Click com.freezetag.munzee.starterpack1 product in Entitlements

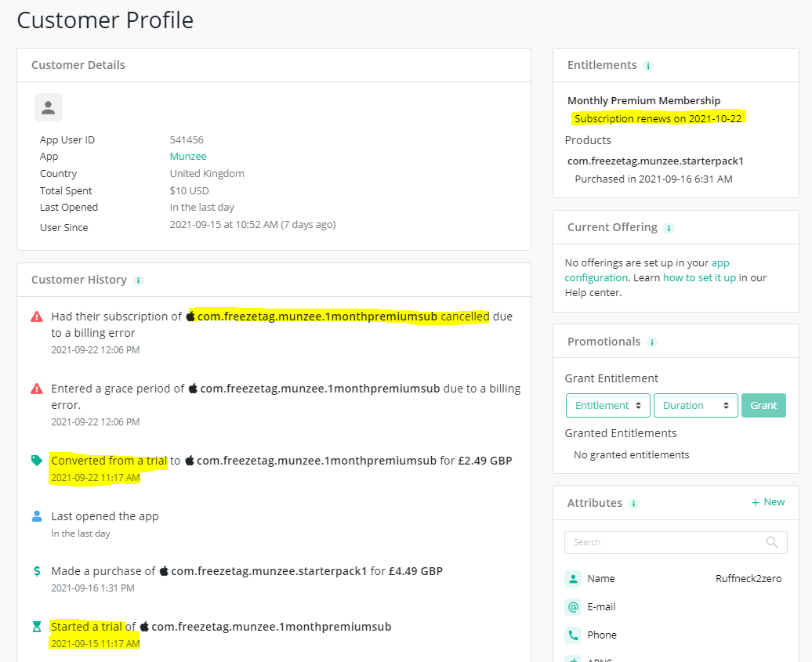pyautogui.click(x=655, y=161)
